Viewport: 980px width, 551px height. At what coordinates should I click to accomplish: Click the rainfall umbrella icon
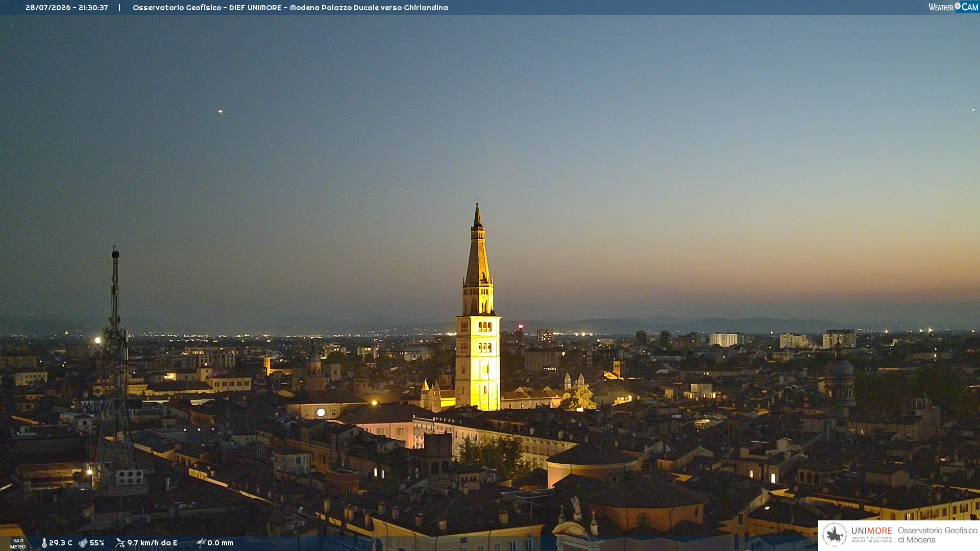pyautogui.click(x=201, y=543)
